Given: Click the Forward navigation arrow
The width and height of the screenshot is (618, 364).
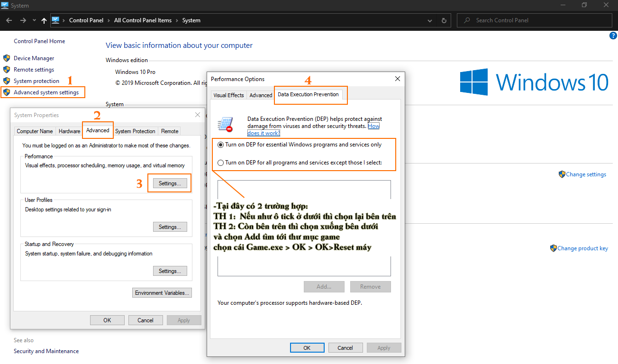Looking at the screenshot, I should (23, 20).
